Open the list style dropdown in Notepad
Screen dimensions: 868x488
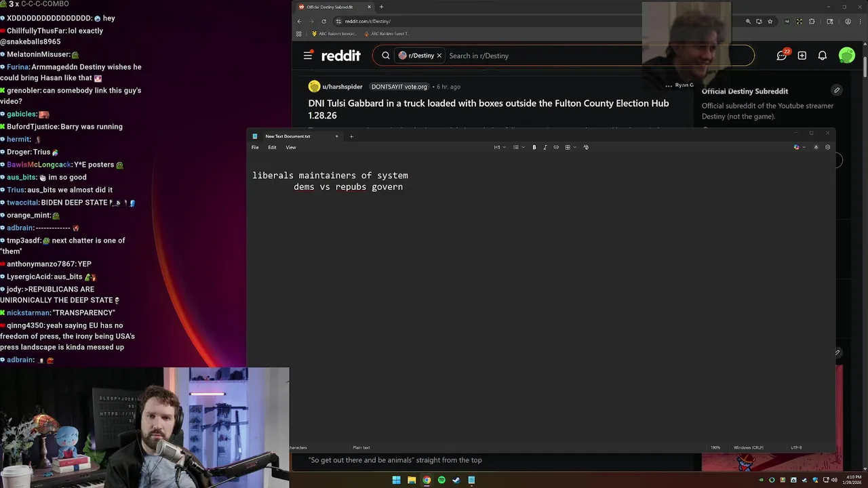click(517, 147)
